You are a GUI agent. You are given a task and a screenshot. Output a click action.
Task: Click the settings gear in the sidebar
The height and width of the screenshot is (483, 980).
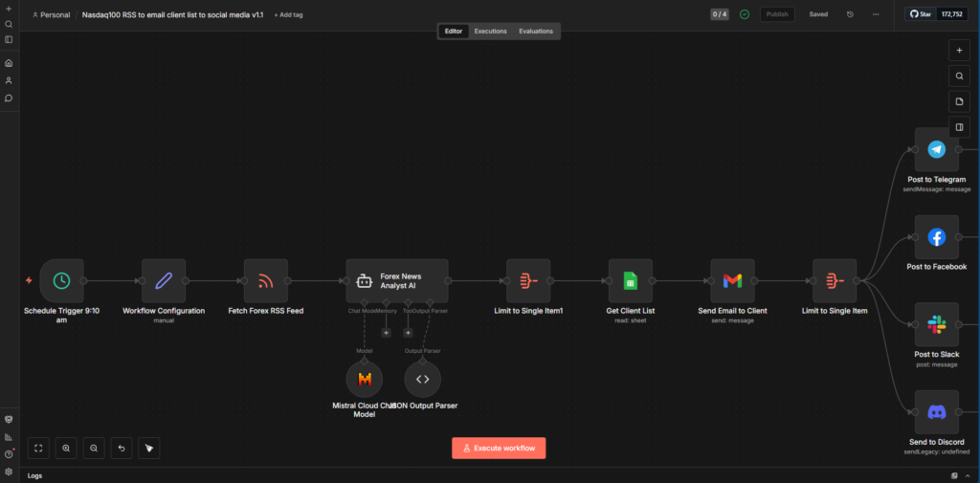click(x=9, y=472)
